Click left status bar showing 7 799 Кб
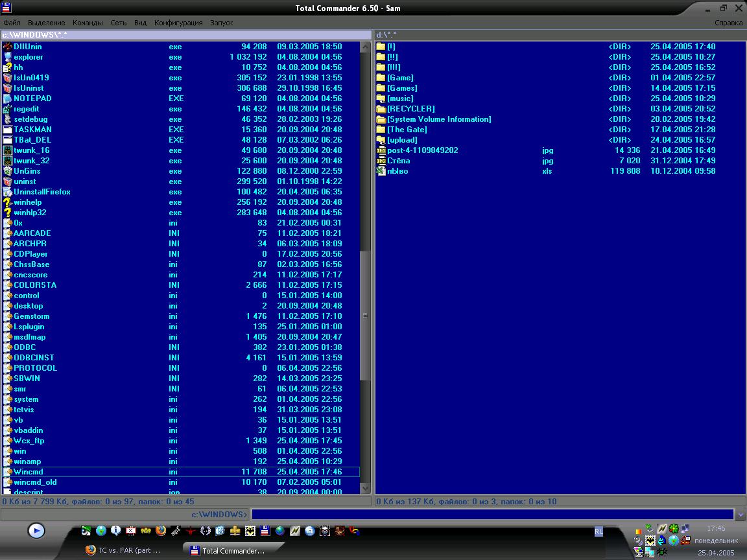Image resolution: width=747 pixels, height=560 pixels. pyautogui.click(x=186, y=502)
